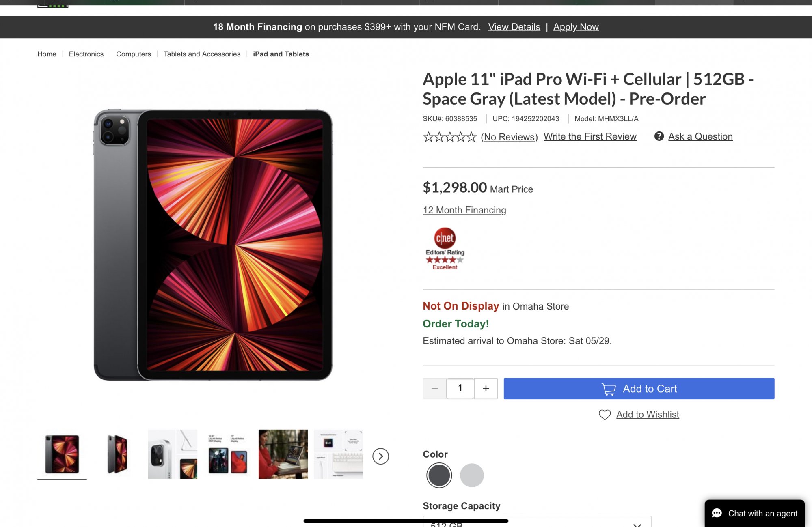This screenshot has height=527, width=812.
Task: Increase quantity with the plus button
Action: click(486, 389)
